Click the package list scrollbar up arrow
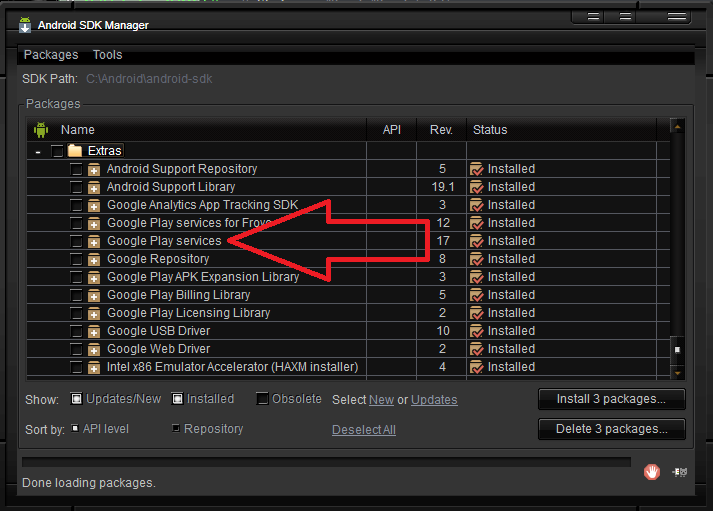Image resolution: width=713 pixels, height=511 pixels. click(x=677, y=127)
